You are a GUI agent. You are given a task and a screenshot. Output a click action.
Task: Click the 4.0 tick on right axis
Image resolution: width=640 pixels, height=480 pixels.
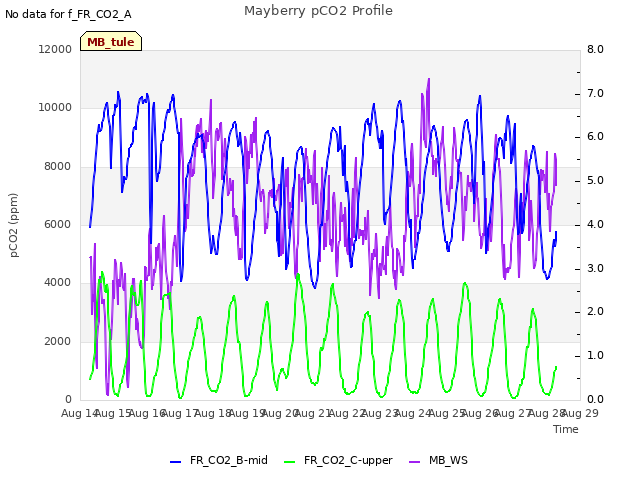point(596,224)
